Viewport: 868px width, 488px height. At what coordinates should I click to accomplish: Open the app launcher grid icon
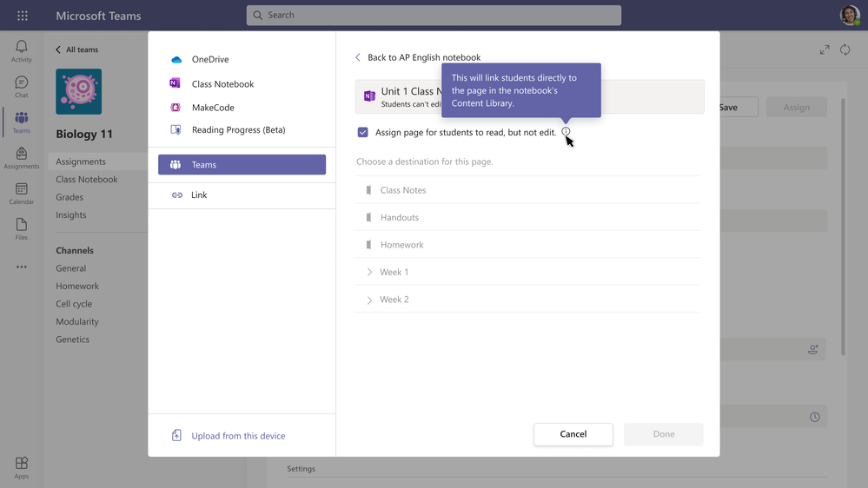[x=22, y=16]
